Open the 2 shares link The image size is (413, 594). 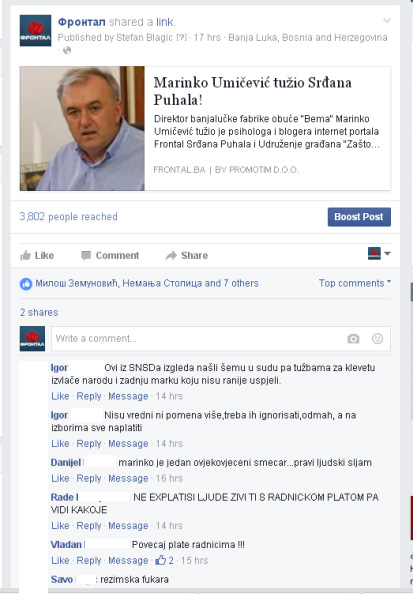coord(39,313)
